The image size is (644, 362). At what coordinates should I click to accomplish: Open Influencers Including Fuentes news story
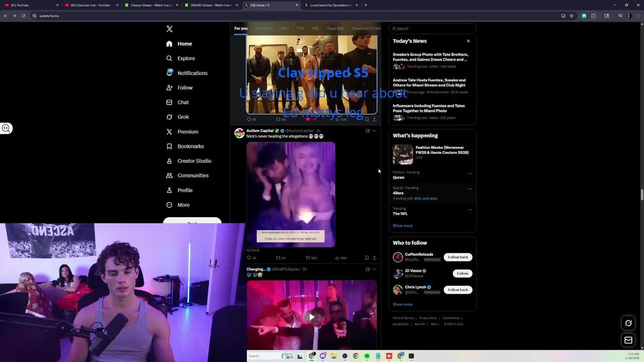coord(432,112)
